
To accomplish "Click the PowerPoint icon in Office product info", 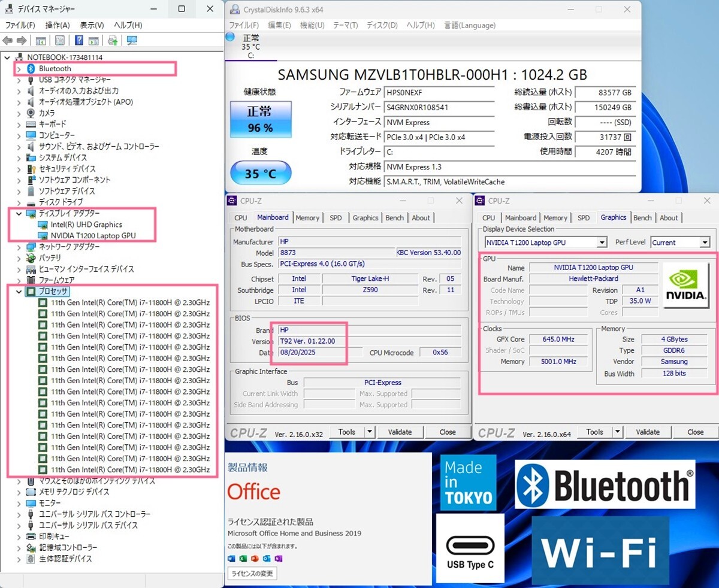I will (x=255, y=559).
